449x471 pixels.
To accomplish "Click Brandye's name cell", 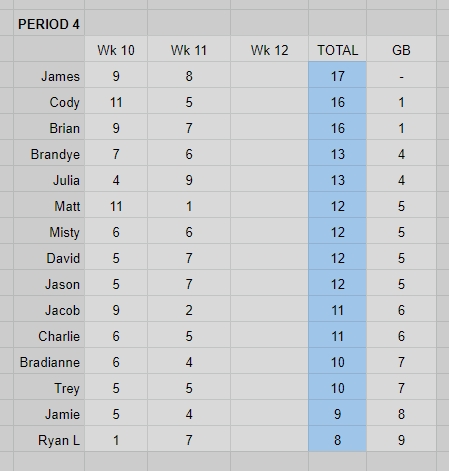I will (49, 153).
